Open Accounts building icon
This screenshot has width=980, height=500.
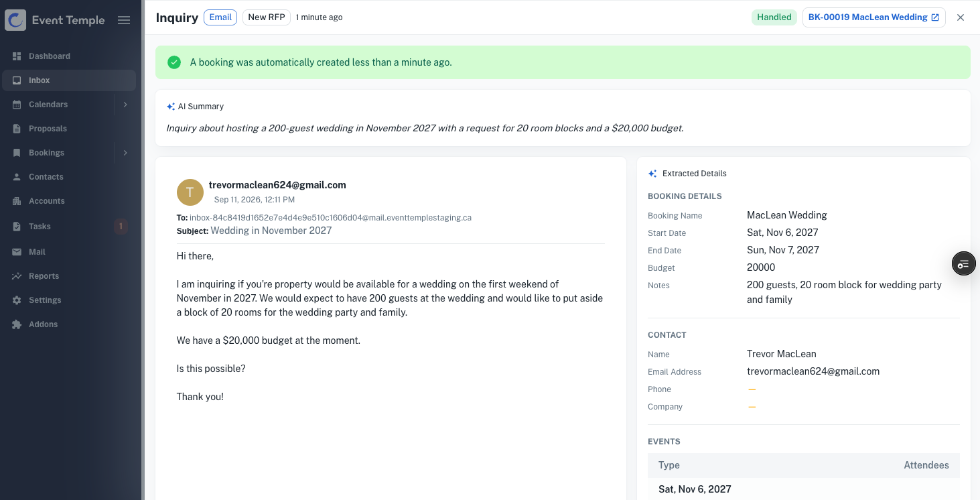pyautogui.click(x=17, y=201)
